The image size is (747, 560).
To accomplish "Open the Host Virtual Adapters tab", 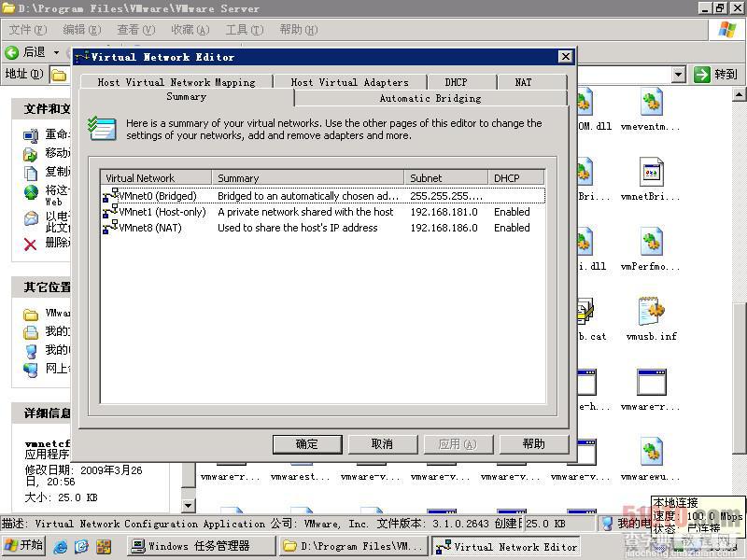I will [x=349, y=82].
